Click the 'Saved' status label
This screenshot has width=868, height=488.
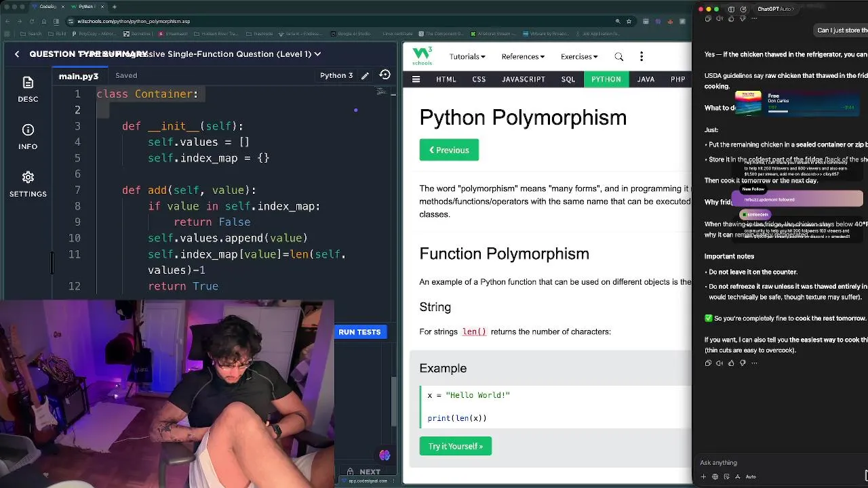pyautogui.click(x=126, y=75)
